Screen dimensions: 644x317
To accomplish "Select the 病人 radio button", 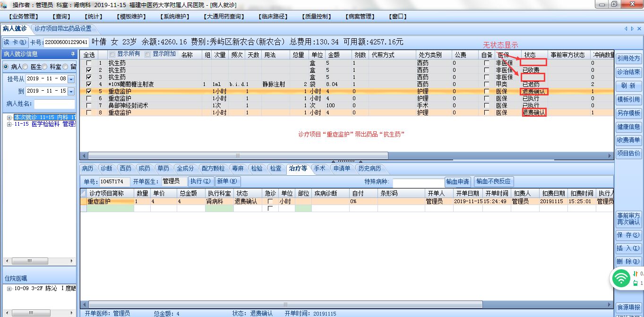I will 6,67.
